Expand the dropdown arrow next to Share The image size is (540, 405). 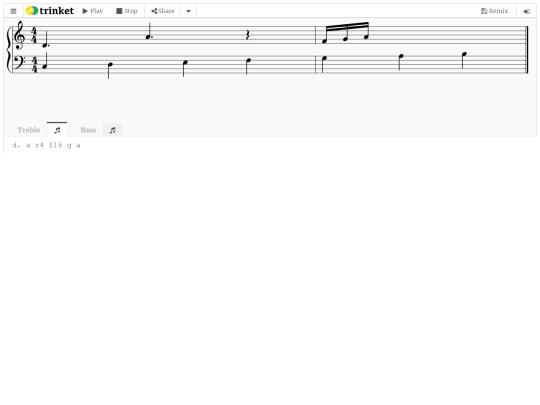pyautogui.click(x=188, y=11)
